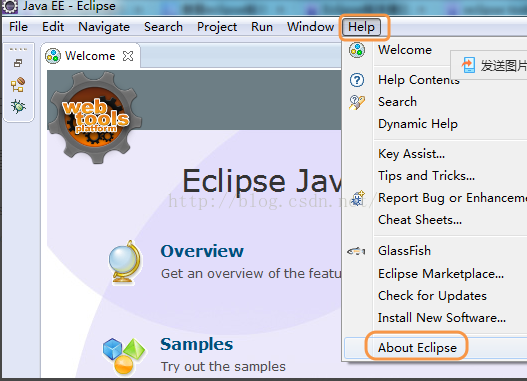Click the 发送图片 send picture popup button

[490, 65]
